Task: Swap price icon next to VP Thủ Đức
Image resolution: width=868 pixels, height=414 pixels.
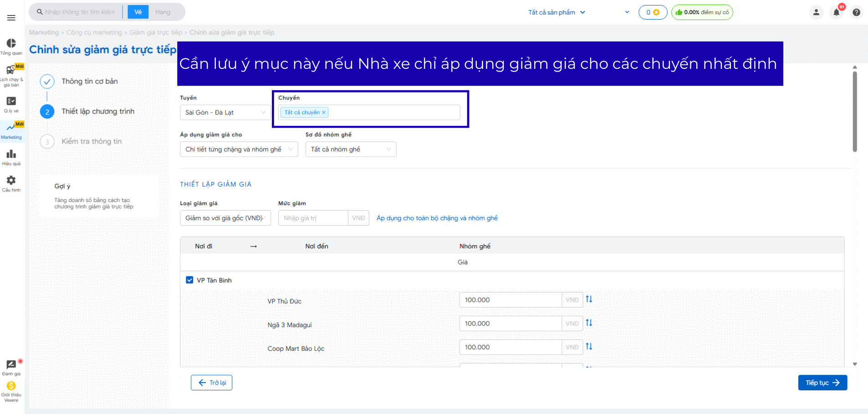Action: tap(589, 299)
